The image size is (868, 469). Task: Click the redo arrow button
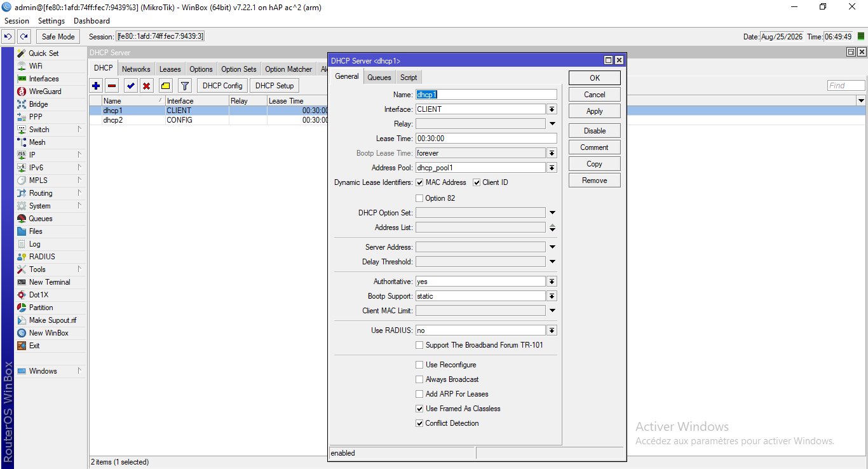[x=24, y=36]
